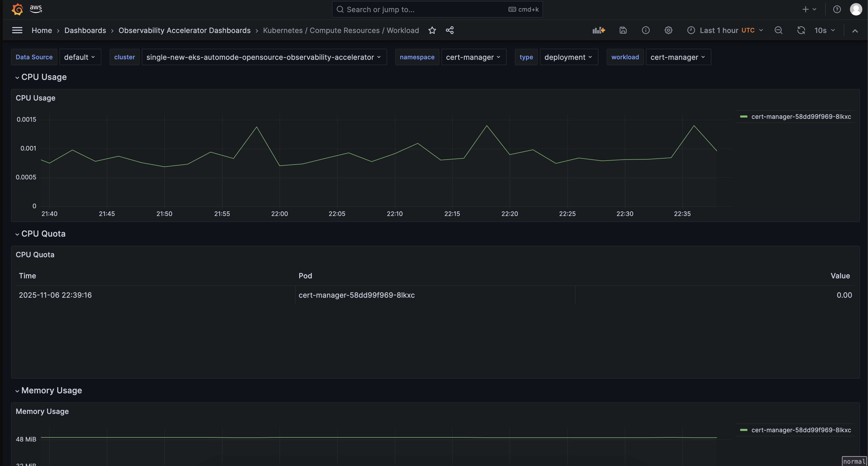This screenshot has height=466, width=868.
Task: Toggle favorite star for this dashboard
Action: point(432,30)
